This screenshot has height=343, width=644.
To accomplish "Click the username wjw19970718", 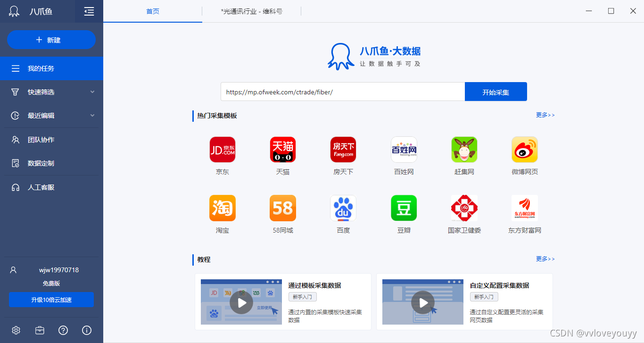I will coord(59,270).
